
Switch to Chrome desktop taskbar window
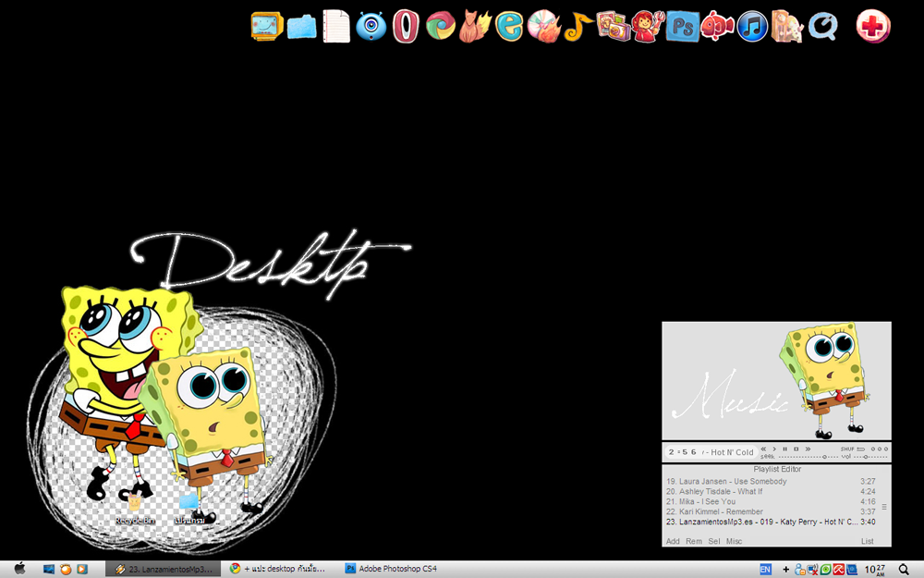277,569
